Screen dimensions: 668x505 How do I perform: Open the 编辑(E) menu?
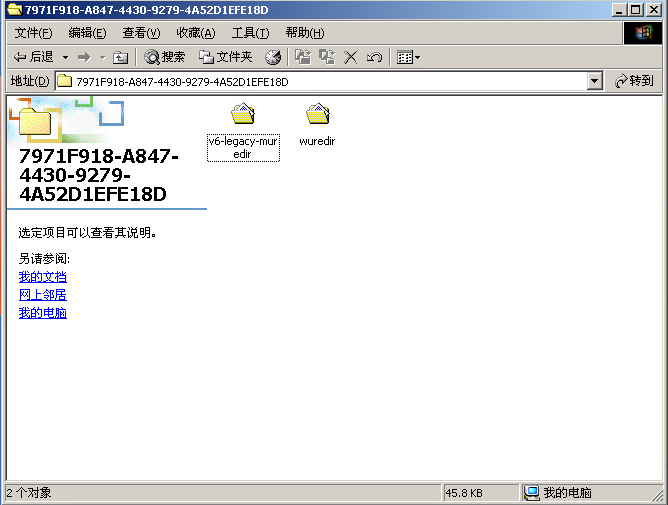(87, 33)
